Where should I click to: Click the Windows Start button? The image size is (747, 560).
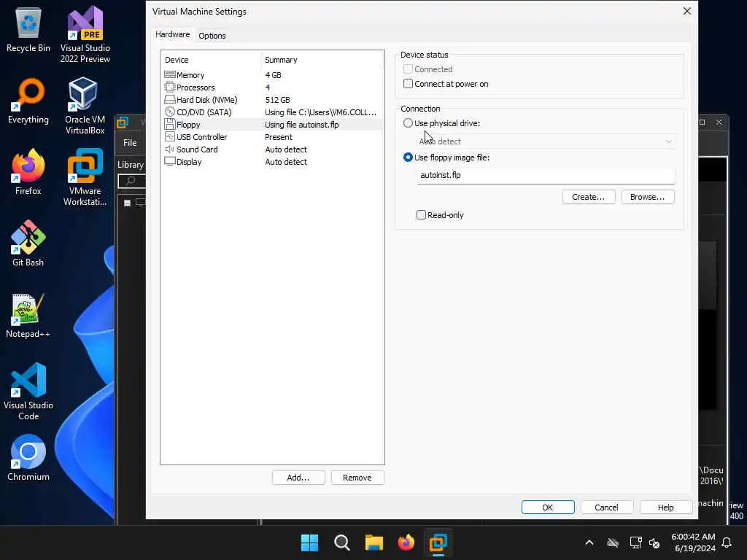309,542
